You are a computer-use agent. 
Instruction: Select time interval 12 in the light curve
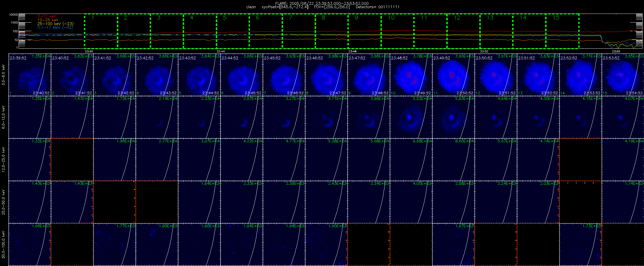(464, 31)
